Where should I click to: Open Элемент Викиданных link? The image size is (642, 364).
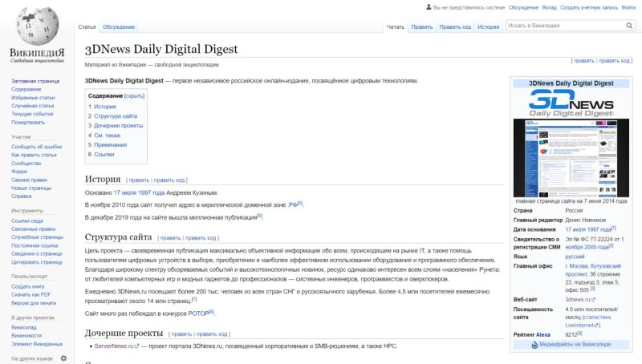click(37, 344)
